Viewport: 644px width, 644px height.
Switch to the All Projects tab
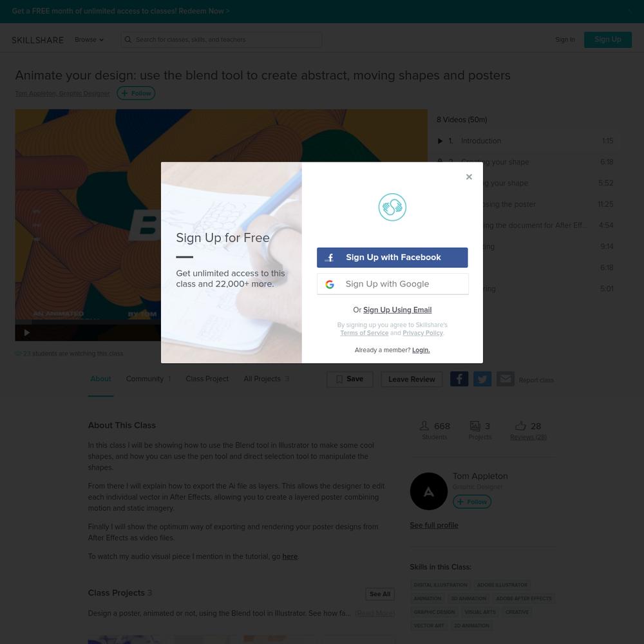pos(266,379)
